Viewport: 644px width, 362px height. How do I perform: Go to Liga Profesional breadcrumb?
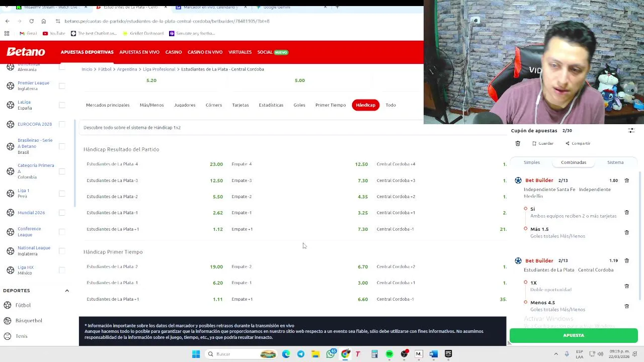point(159,69)
